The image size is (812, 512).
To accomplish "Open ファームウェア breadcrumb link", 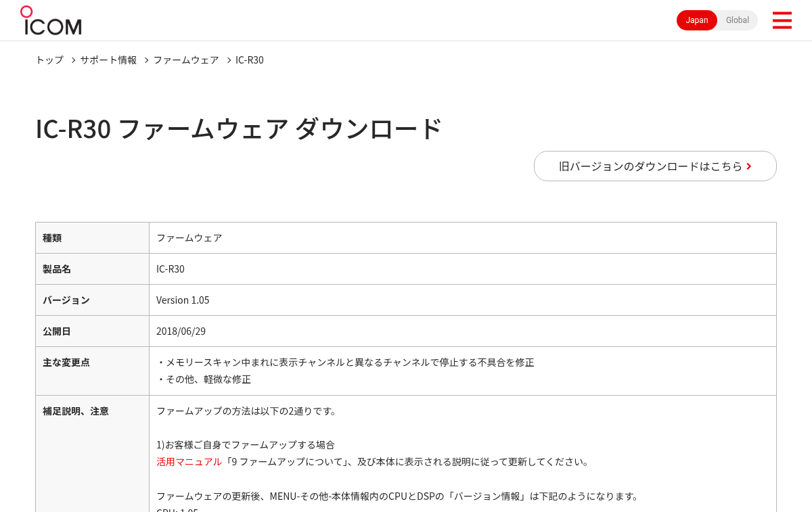I will click(186, 60).
